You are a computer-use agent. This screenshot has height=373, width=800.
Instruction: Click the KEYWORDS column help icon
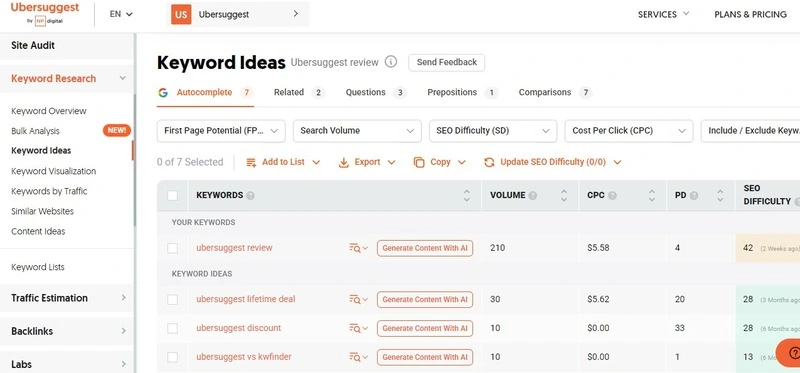point(250,195)
